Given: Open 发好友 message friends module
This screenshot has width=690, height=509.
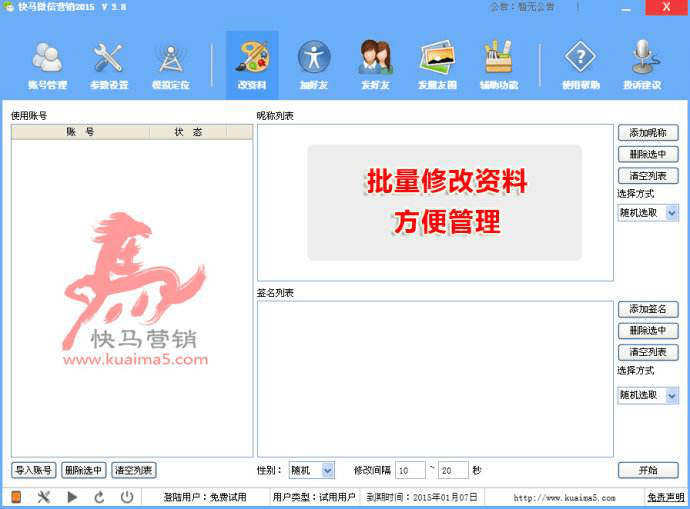Looking at the screenshot, I should coord(375,65).
